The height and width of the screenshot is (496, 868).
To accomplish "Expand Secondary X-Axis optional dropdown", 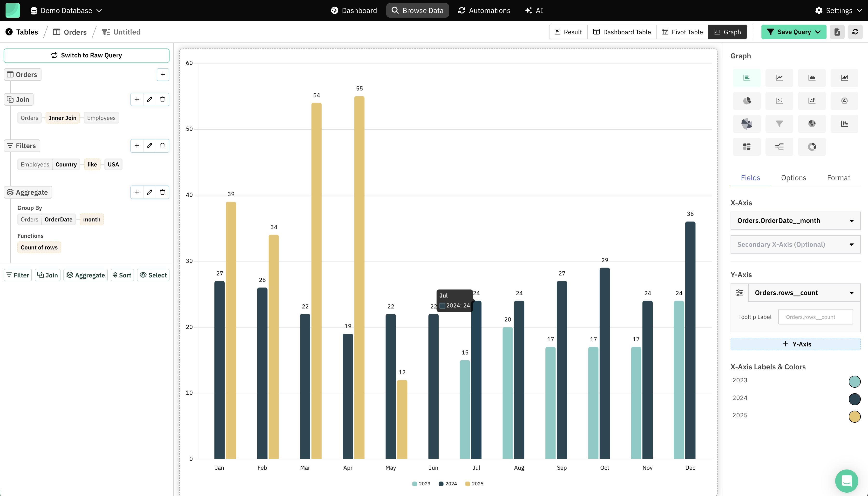I will (795, 245).
